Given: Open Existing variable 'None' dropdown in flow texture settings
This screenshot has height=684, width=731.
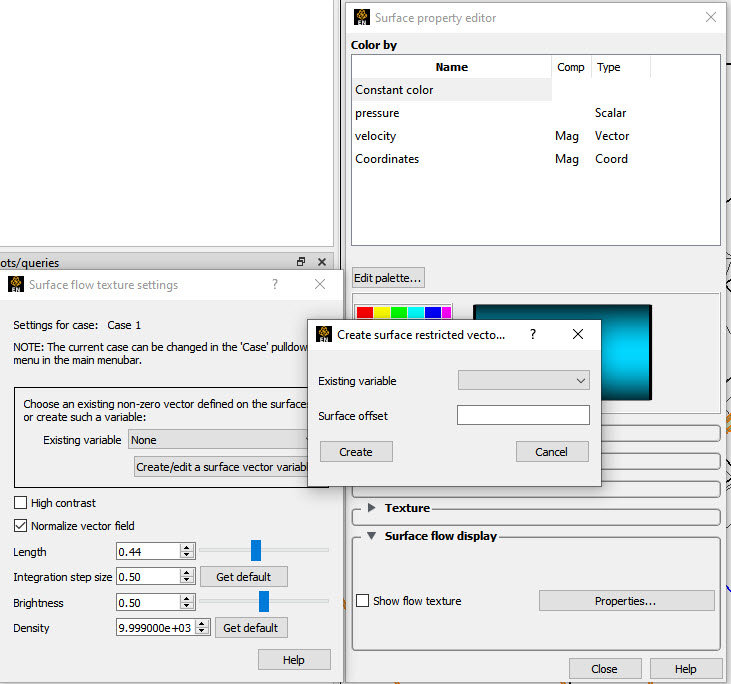Looking at the screenshot, I should [x=219, y=440].
